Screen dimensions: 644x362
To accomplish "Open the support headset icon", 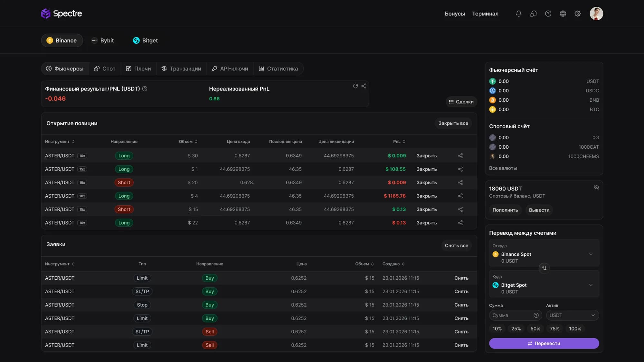I will click(533, 14).
